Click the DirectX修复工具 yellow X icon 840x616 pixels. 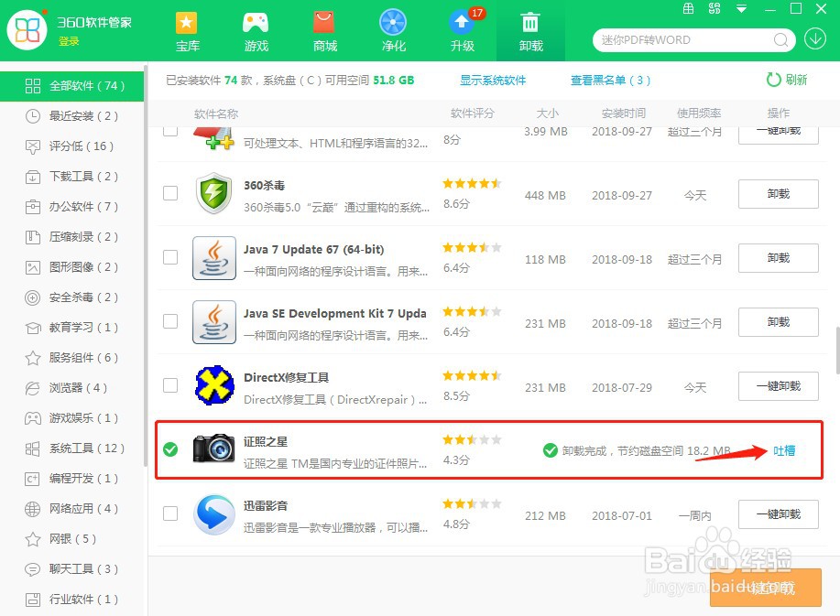point(214,385)
